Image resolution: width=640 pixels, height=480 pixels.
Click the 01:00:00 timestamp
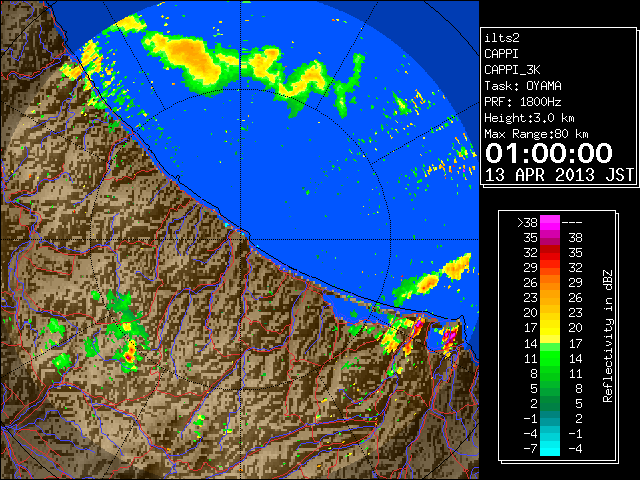coord(549,153)
